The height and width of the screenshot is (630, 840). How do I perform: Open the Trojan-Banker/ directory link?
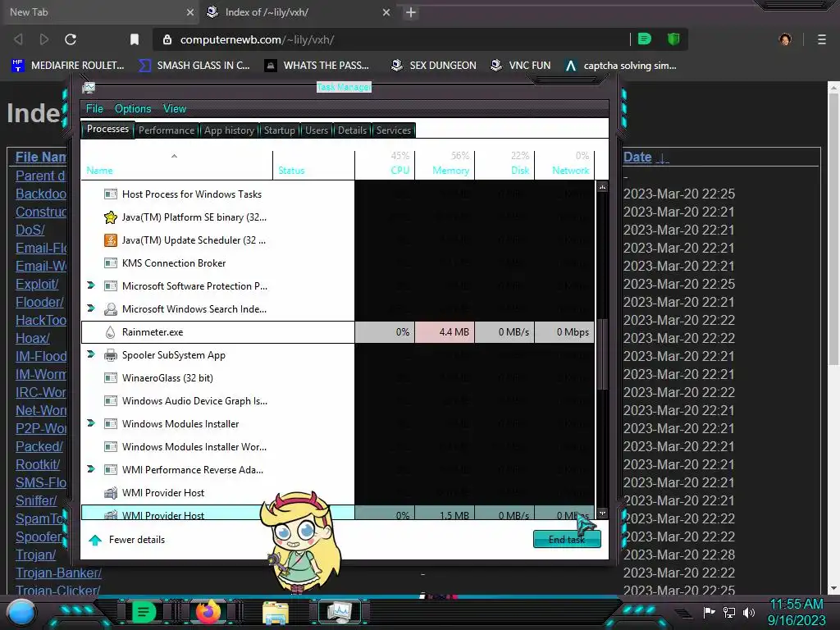point(58,573)
